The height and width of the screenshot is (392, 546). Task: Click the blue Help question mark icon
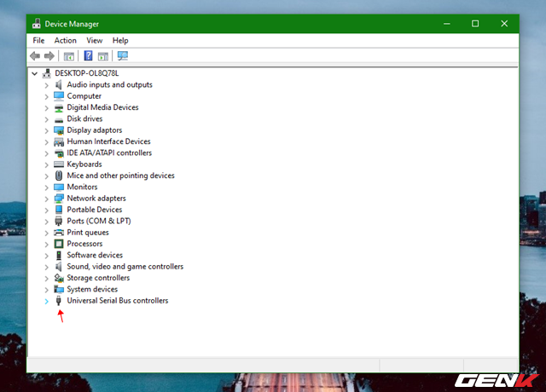point(88,56)
